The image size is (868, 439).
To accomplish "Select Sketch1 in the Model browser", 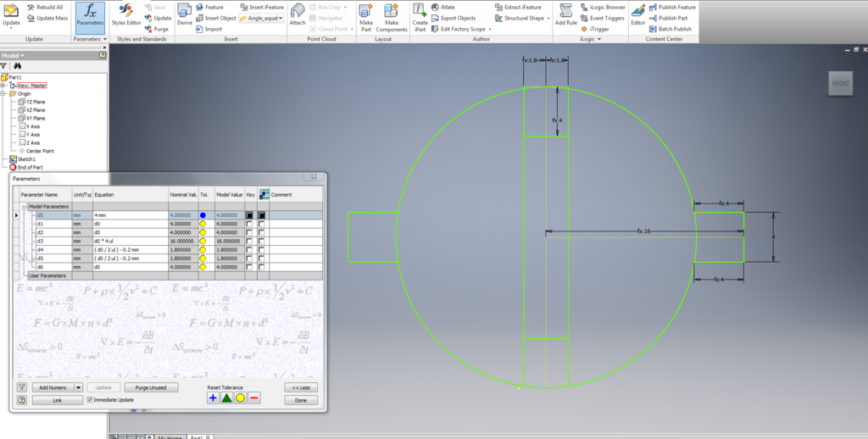I will coord(22,158).
